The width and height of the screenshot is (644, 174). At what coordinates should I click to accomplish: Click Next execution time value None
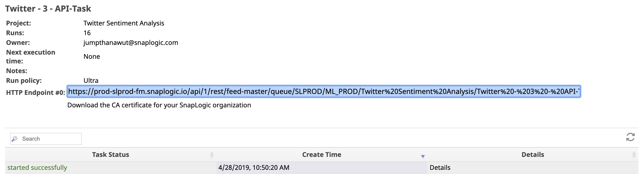point(92,57)
